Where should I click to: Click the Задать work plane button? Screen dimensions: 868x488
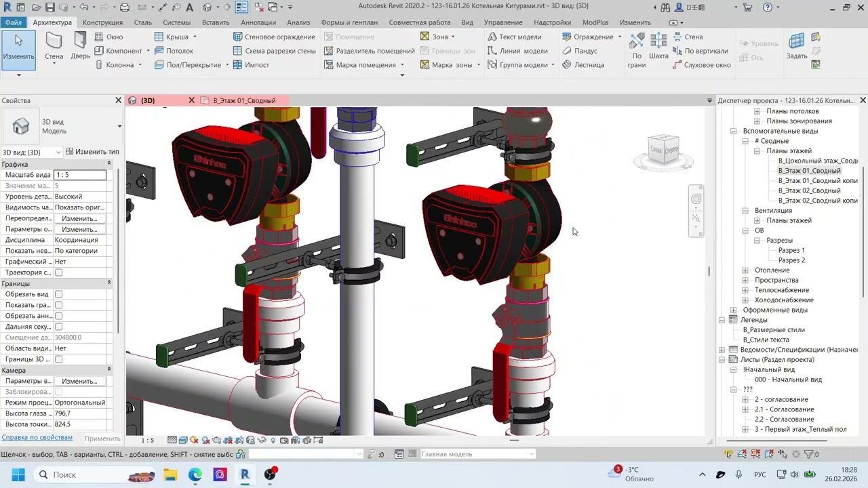pyautogui.click(x=797, y=47)
